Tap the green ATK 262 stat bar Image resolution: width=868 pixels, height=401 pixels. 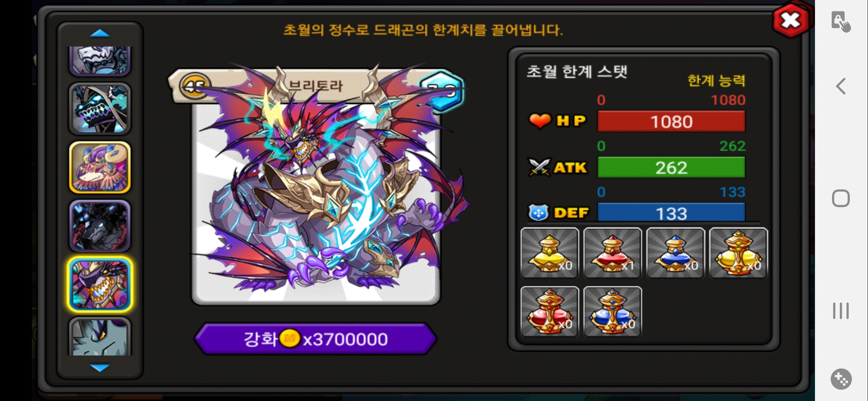pyautogui.click(x=671, y=167)
